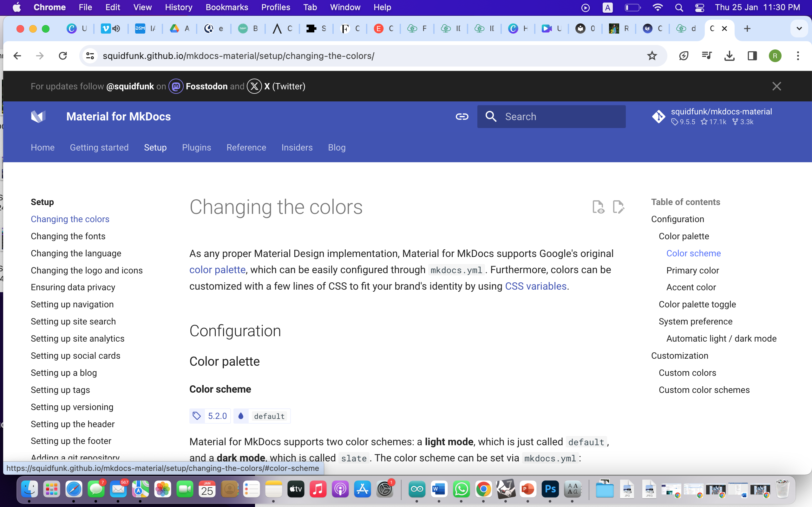Open the Plugins navigation menu item
812x507 pixels.
196,147
